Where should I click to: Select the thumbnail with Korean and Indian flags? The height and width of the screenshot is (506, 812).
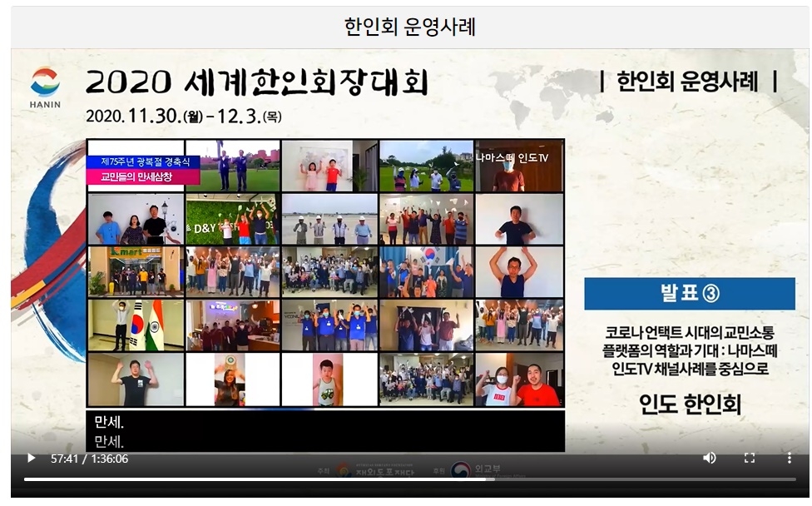136,325
